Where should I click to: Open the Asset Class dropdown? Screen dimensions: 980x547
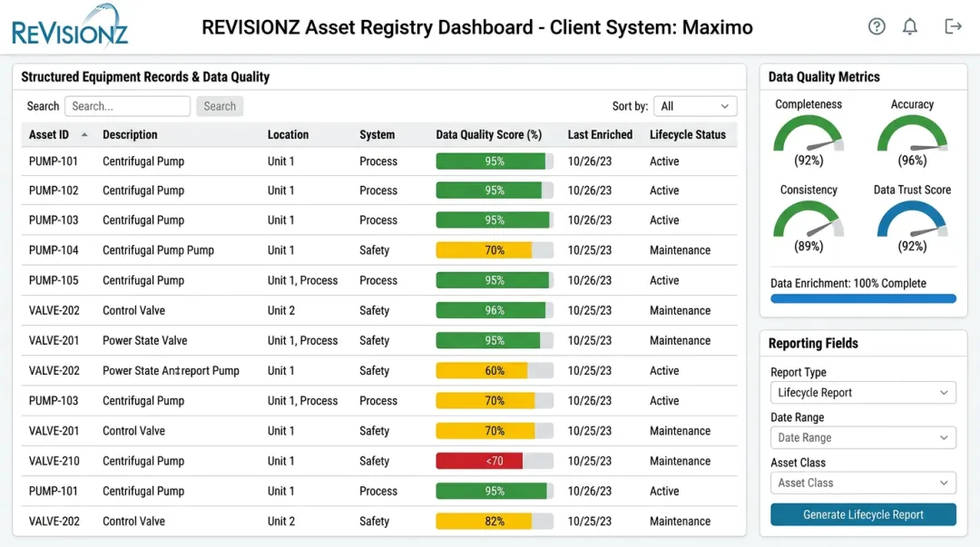pyautogui.click(x=863, y=483)
